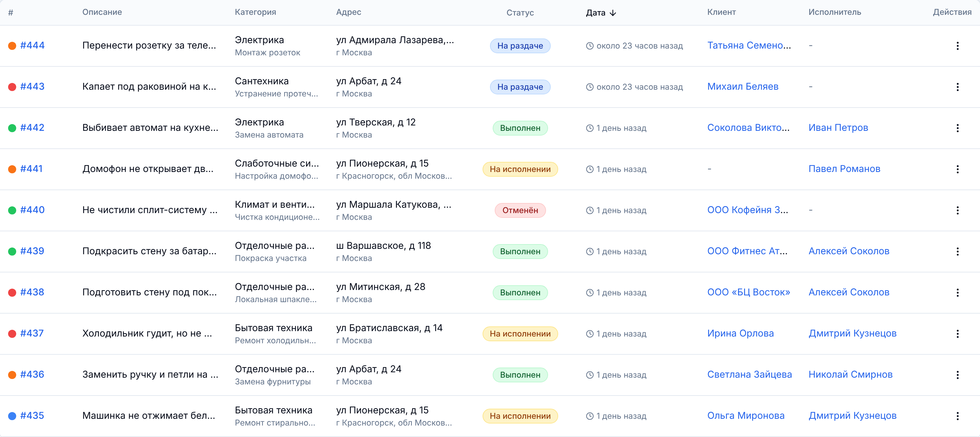This screenshot has width=980, height=437.
Task: Open client Ольга Миронова profile
Action: click(x=746, y=415)
